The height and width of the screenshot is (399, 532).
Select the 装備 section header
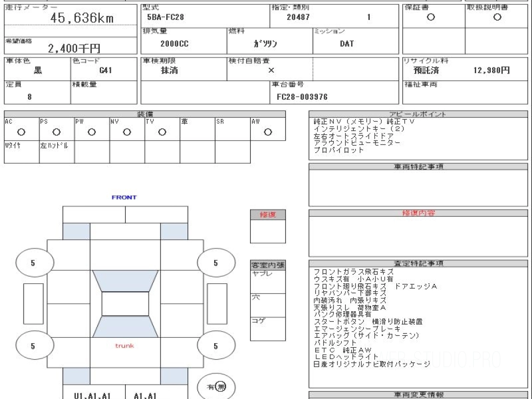[145, 114]
